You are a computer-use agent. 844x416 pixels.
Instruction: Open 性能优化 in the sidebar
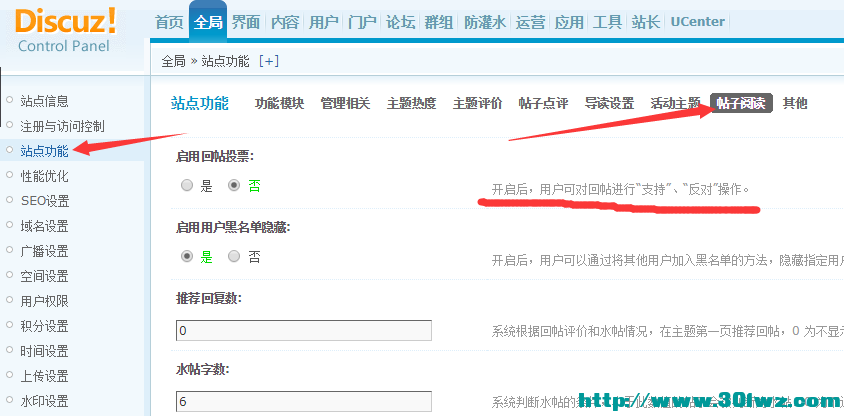45,176
